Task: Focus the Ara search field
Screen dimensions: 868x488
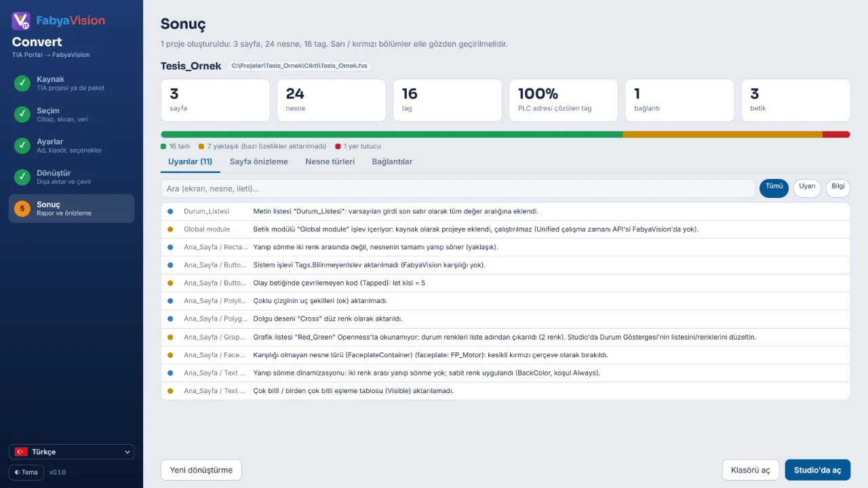Action: click(458, 188)
